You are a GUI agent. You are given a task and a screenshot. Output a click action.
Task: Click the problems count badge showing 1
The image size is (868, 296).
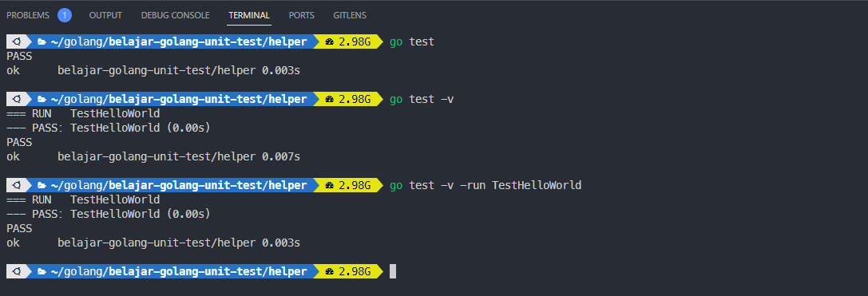click(x=65, y=15)
